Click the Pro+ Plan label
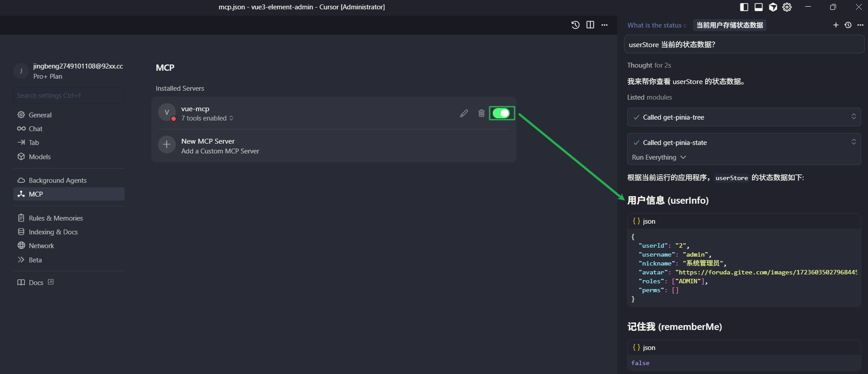Viewport: 868px width, 374px height. (x=48, y=76)
